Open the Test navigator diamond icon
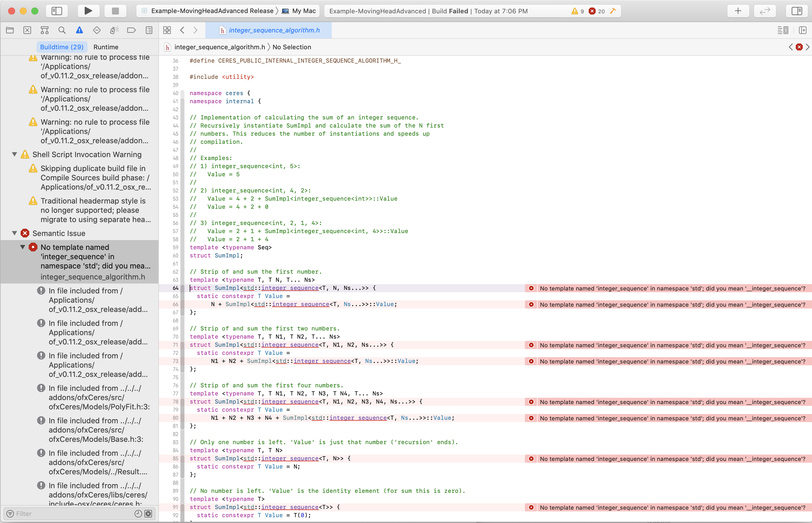This screenshot has height=523, width=812. click(97, 30)
